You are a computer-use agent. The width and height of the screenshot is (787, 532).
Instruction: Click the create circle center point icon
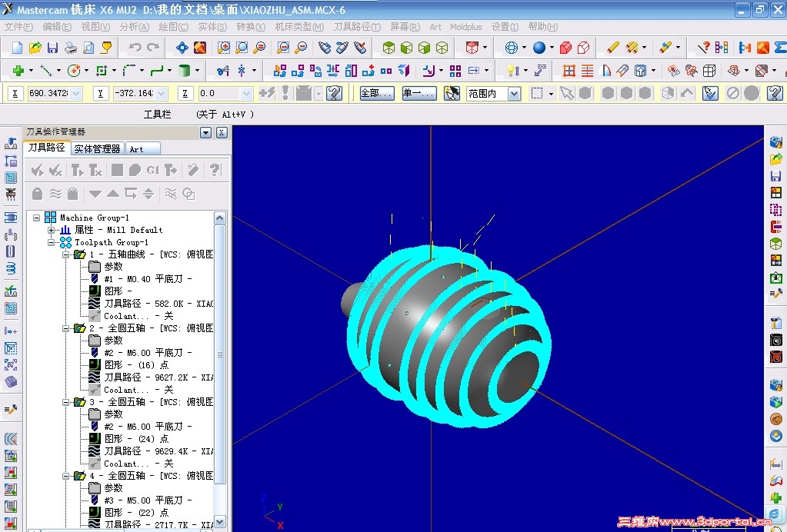(x=74, y=71)
